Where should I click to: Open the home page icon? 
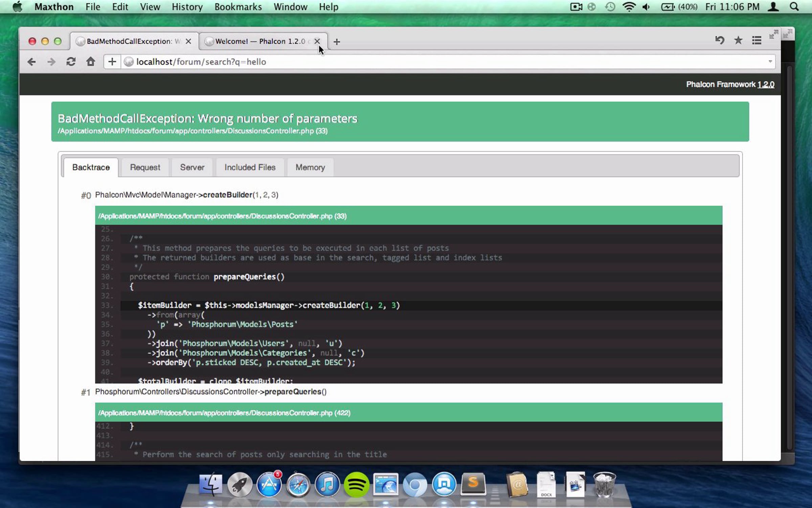(x=90, y=62)
